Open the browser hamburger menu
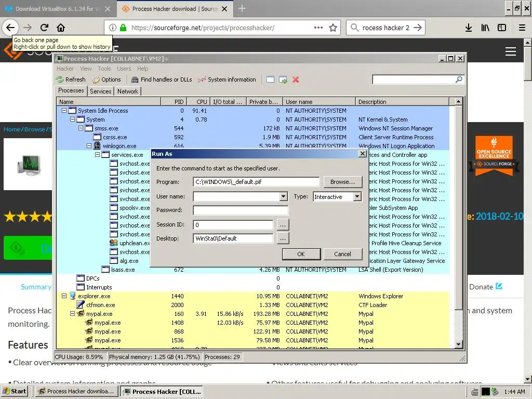The width and height of the screenshot is (532, 399). click(522, 28)
